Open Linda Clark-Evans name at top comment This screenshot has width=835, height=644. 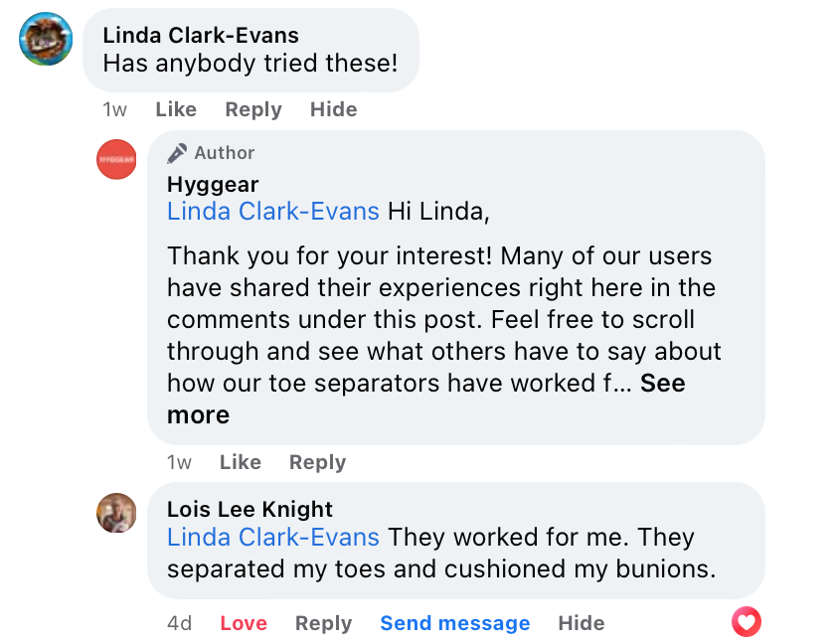coord(201,35)
